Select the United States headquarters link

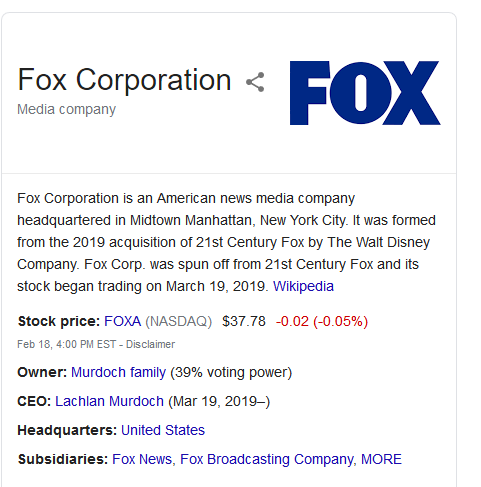point(163,430)
